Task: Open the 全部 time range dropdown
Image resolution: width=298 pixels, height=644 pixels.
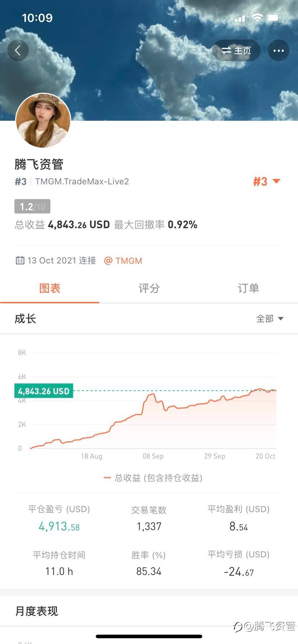Action: tap(270, 319)
